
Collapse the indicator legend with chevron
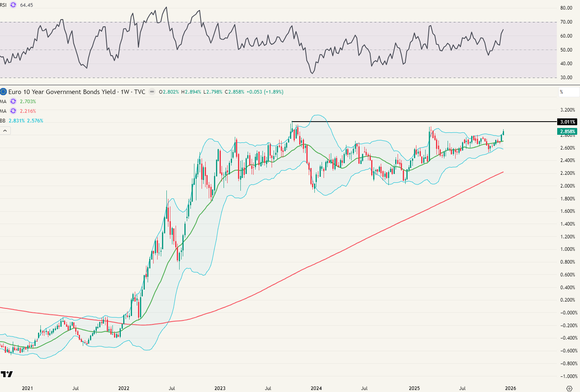tap(6, 131)
